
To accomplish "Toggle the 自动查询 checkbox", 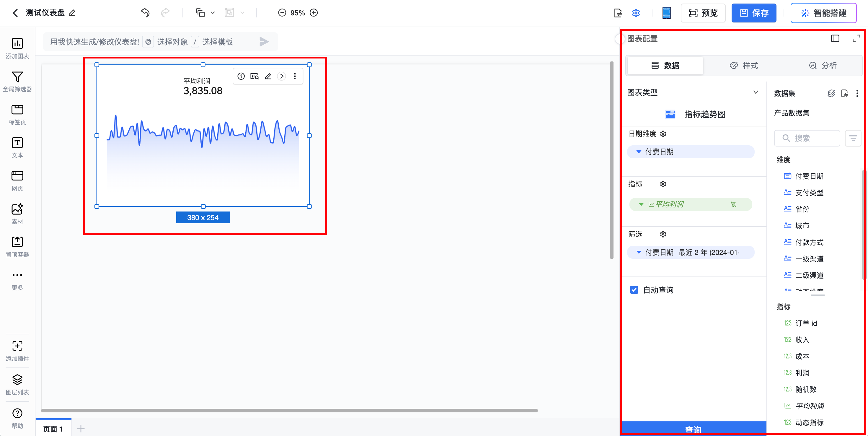I will coord(634,290).
